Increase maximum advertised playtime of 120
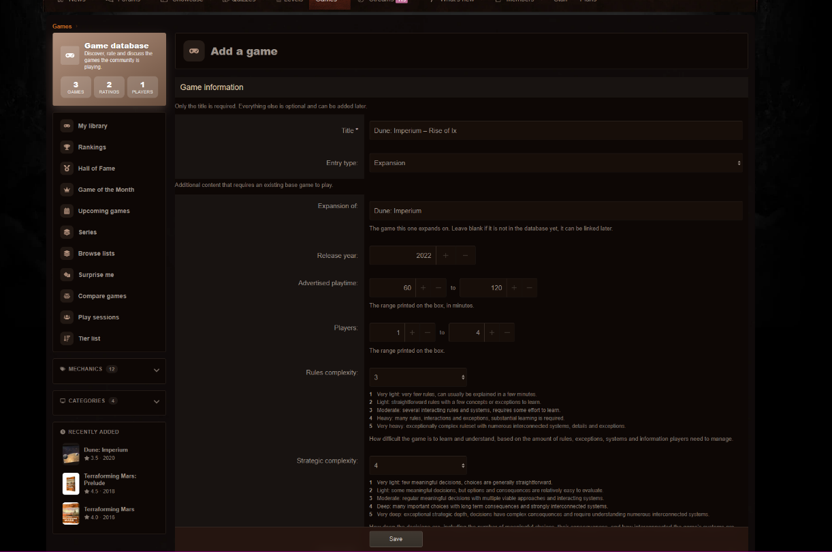832x552 pixels. [514, 288]
